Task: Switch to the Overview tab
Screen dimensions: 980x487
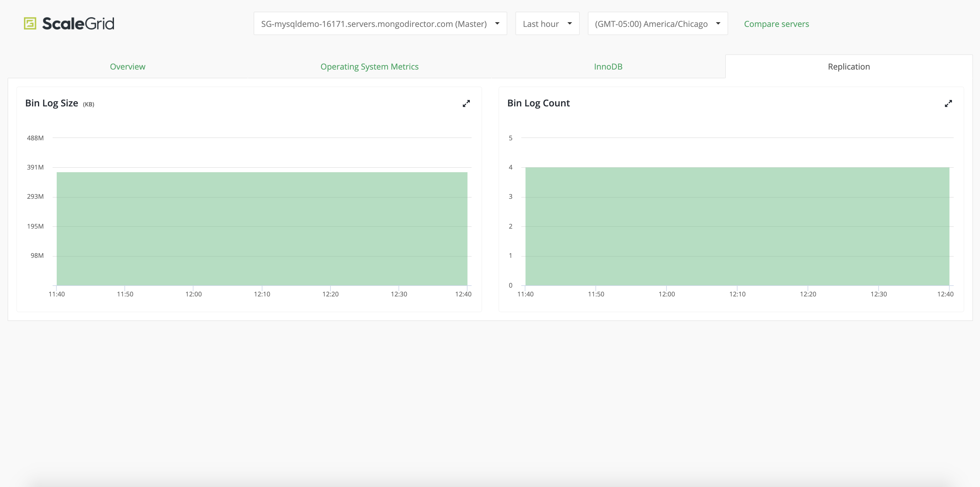Action: coord(127,67)
